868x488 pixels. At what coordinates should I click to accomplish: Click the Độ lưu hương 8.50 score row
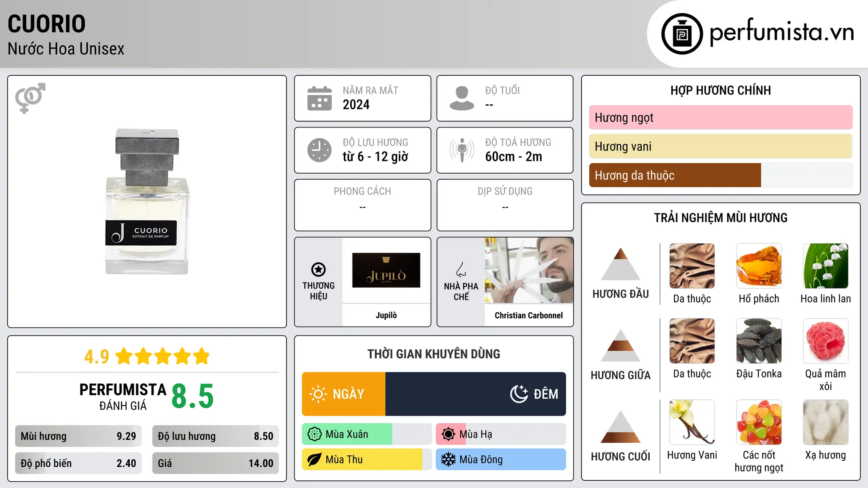(216, 436)
